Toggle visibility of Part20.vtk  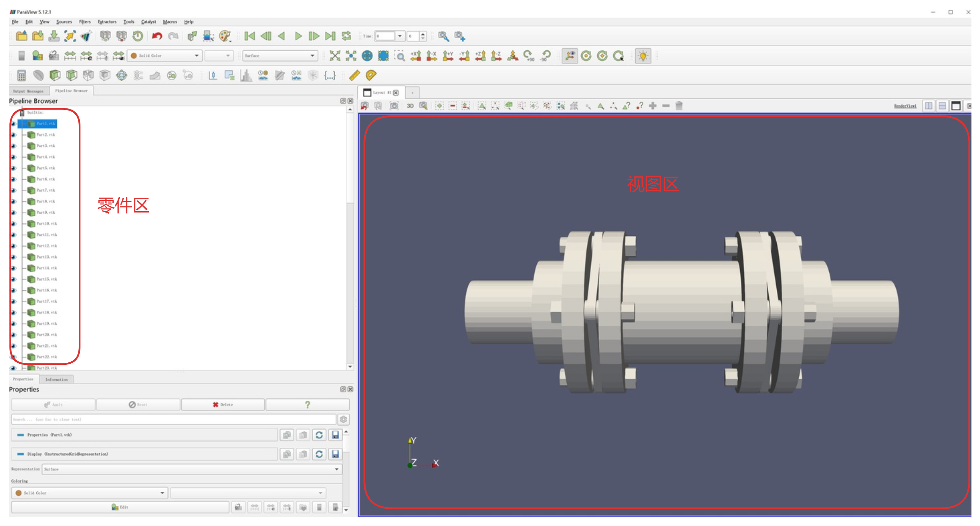coord(13,335)
